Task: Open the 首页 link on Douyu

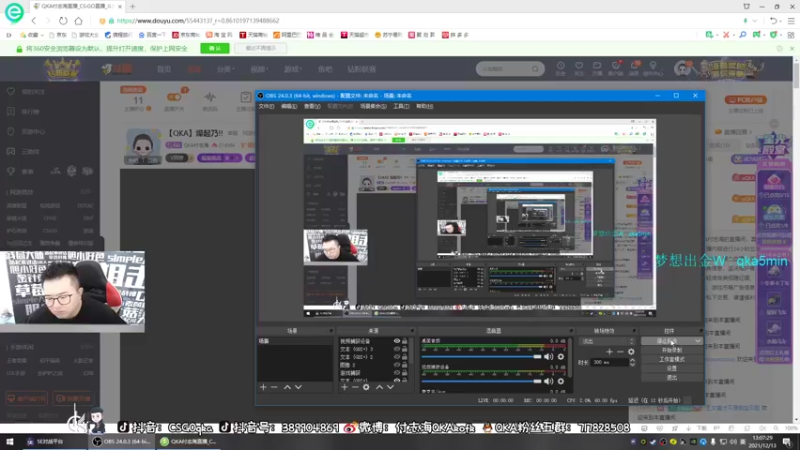Action: [x=164, y=69]
